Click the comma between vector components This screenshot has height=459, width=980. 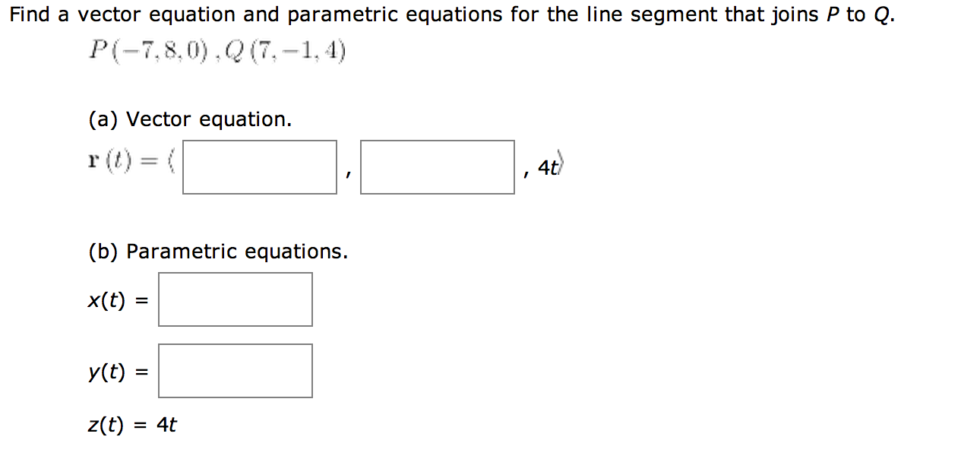[x=349, y=175]
